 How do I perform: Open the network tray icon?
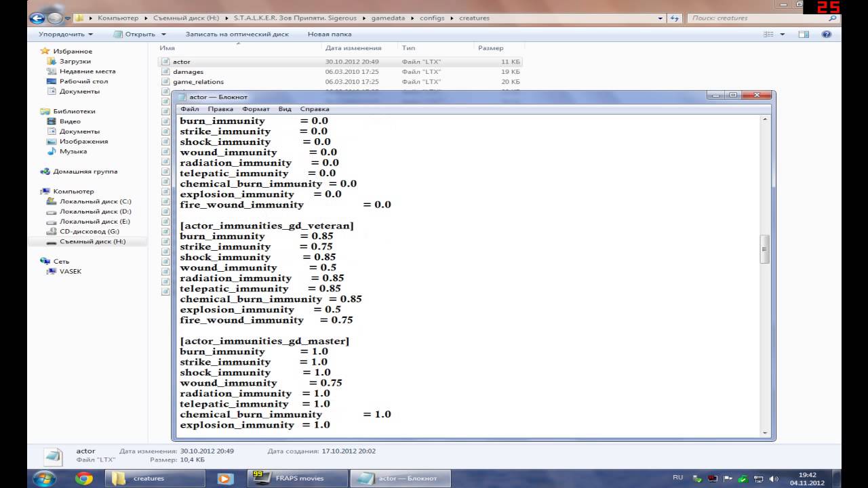tap(758, 479)
